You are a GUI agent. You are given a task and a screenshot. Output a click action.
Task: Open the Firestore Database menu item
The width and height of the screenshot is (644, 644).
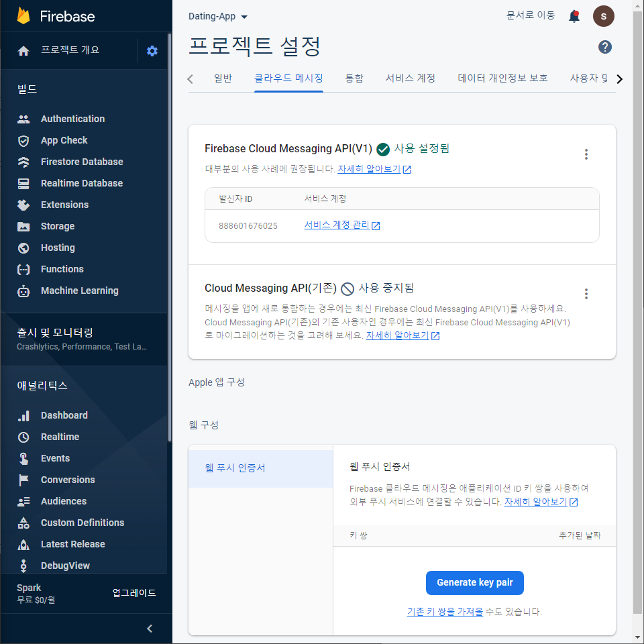click(82, 162)
